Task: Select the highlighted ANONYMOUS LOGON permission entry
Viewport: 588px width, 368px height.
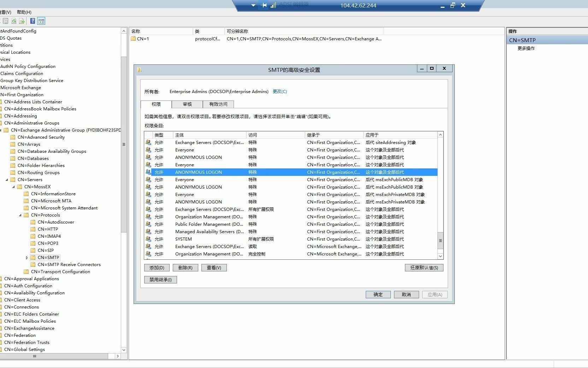Action: 291,172
